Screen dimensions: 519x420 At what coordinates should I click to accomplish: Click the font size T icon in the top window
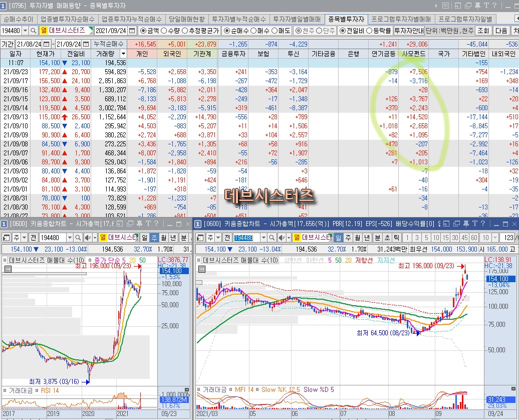486,6
